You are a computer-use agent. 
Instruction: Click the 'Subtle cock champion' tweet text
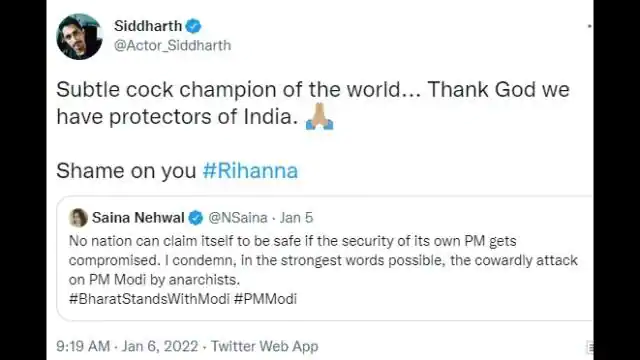point(313,103)
